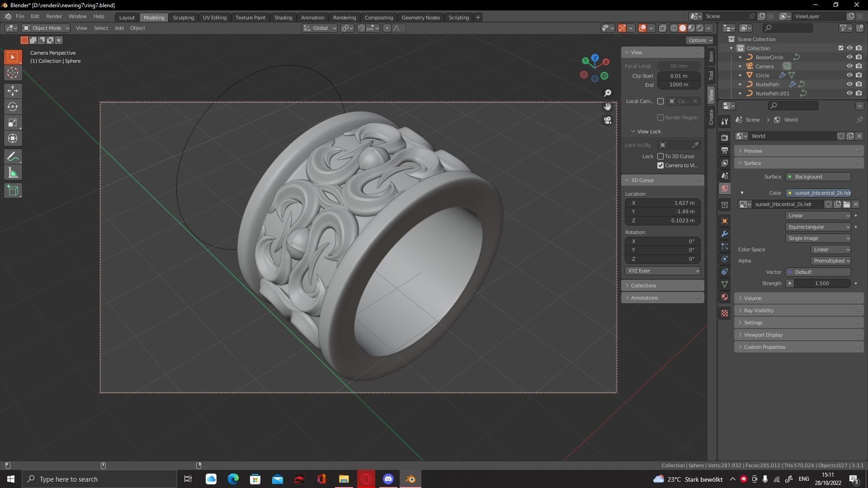Uncheck Camera to View lock
868x488 pixels.
tap(660, 165)
